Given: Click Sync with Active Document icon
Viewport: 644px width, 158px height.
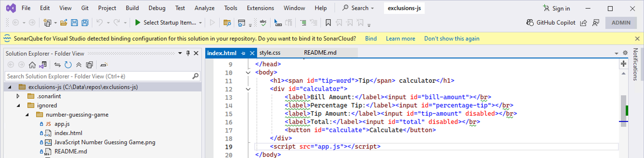Looking at the screenshot, I should click(x=57, y=65).
